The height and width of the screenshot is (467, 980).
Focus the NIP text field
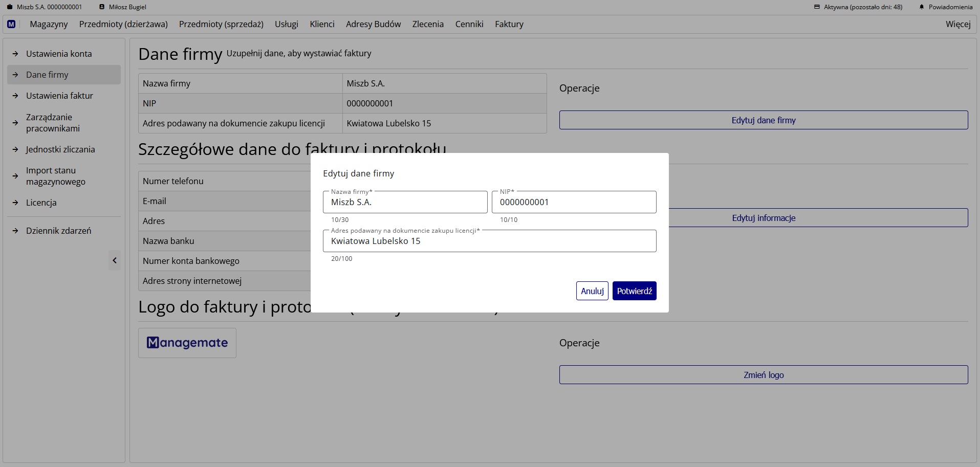[574, 202]
